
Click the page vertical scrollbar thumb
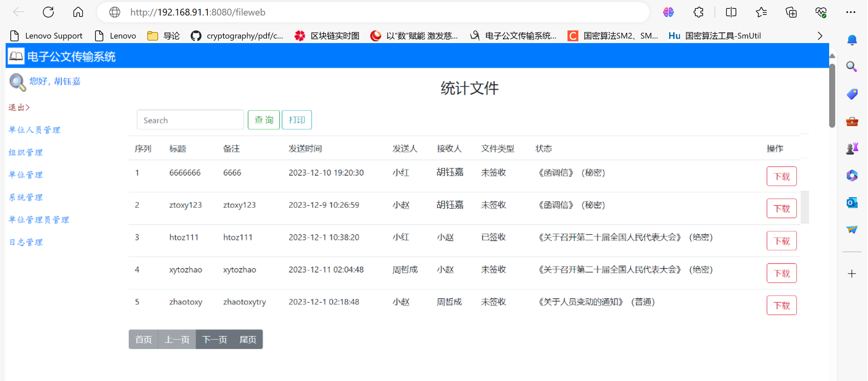832,95
